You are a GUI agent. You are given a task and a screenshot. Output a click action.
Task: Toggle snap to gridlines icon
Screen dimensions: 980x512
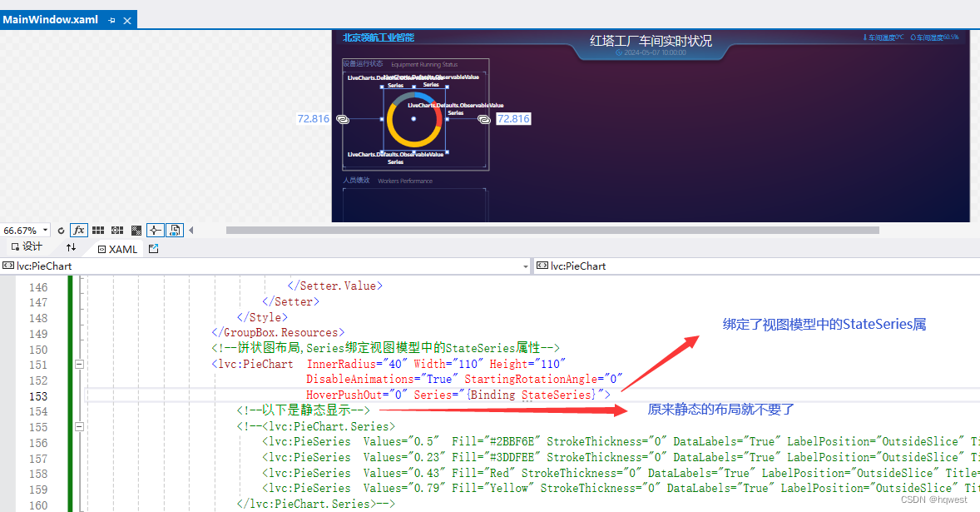(116, 230)
